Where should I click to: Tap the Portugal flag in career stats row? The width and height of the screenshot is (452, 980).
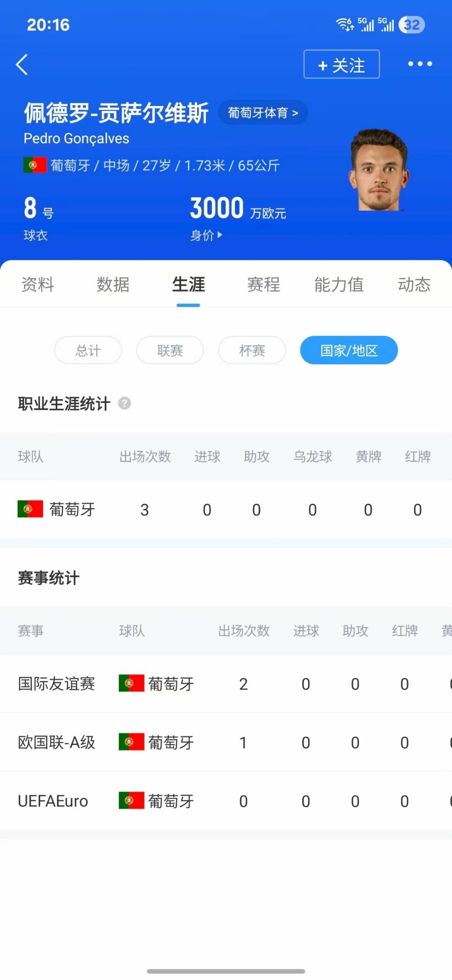pos(30,509)
